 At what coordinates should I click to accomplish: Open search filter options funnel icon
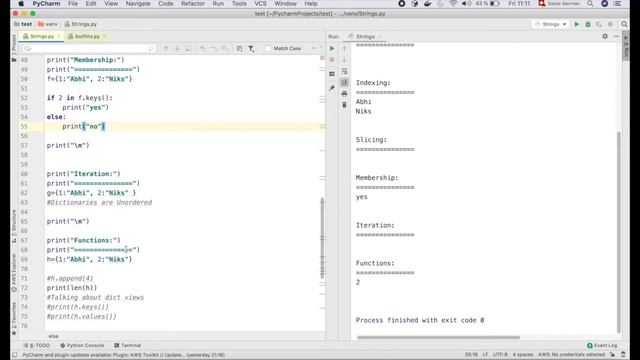point(251,49)
